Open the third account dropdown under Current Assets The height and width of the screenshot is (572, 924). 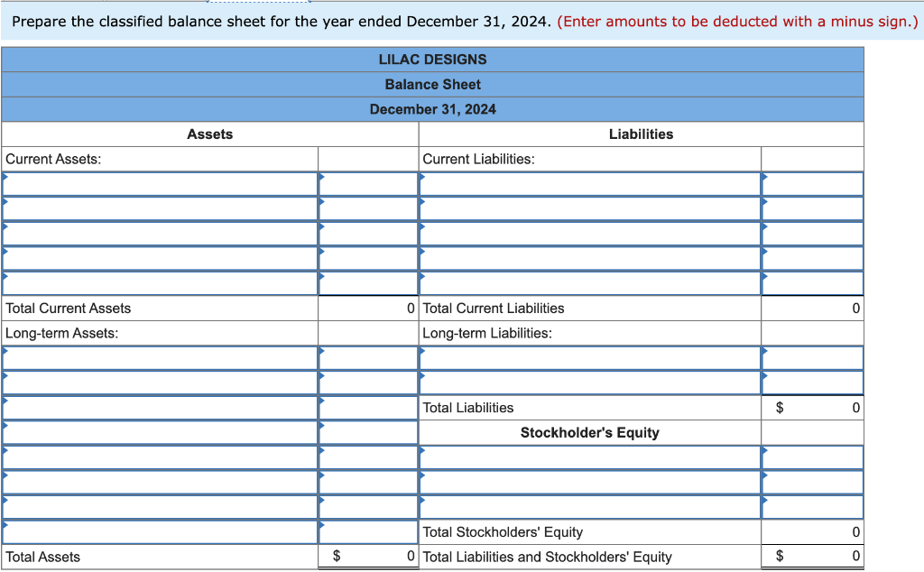pos(160,234)
